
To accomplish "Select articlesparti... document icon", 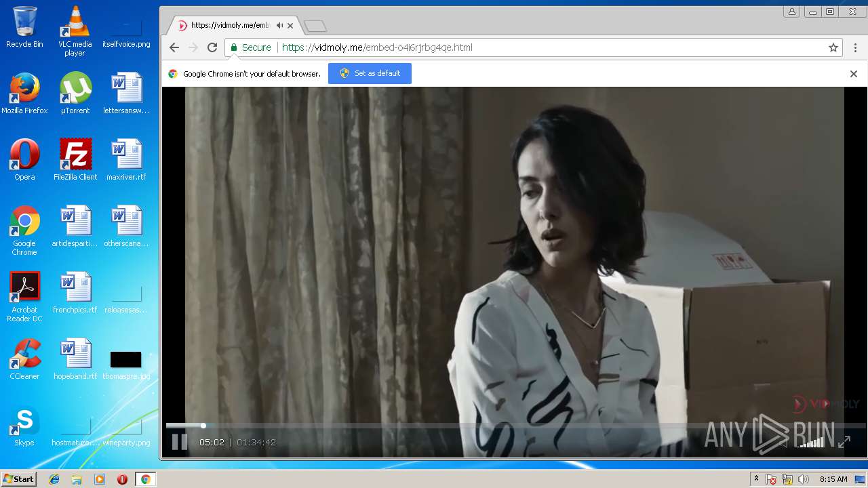I will [x=75, y=226].
